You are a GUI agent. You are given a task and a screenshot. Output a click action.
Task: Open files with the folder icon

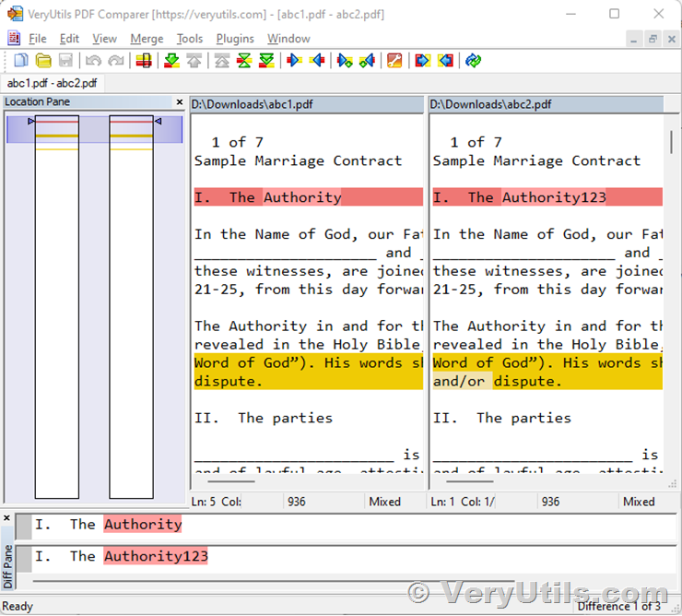[43, 60]
